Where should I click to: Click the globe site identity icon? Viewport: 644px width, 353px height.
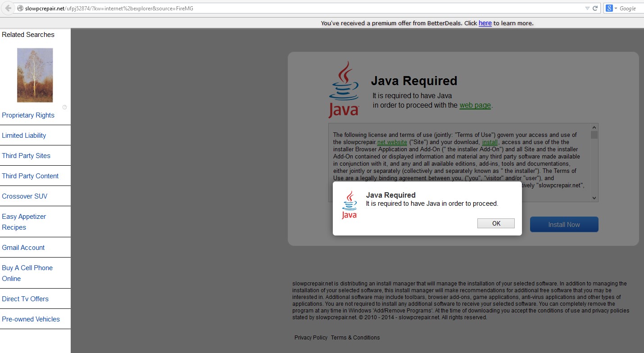(20, 8)
